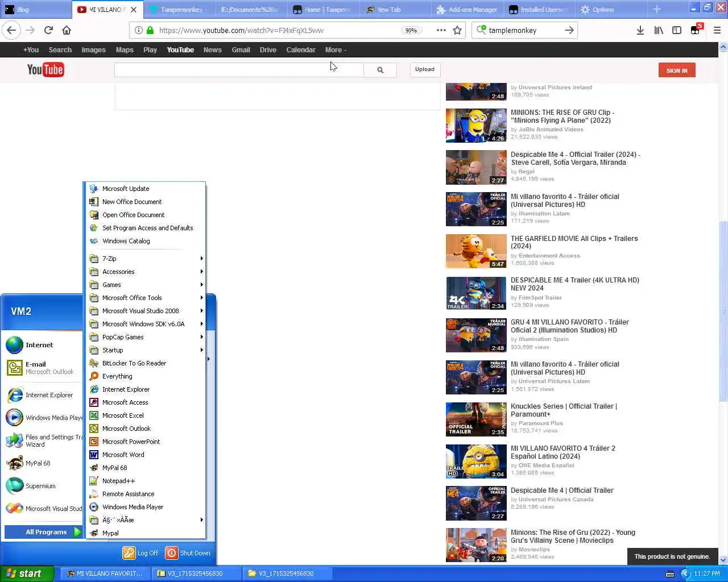
Task: Open the Library icon in Firefox toolbar
Action: click(x=659, y=30)
